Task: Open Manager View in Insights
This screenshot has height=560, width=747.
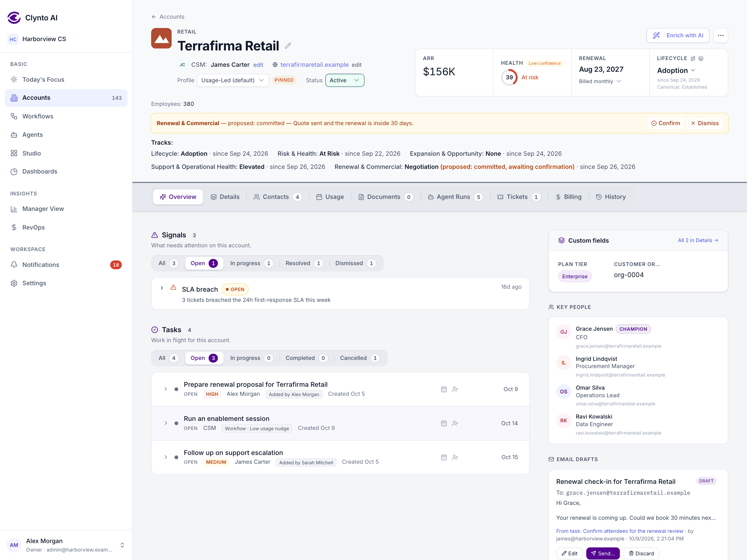Action: coord(66,209)
